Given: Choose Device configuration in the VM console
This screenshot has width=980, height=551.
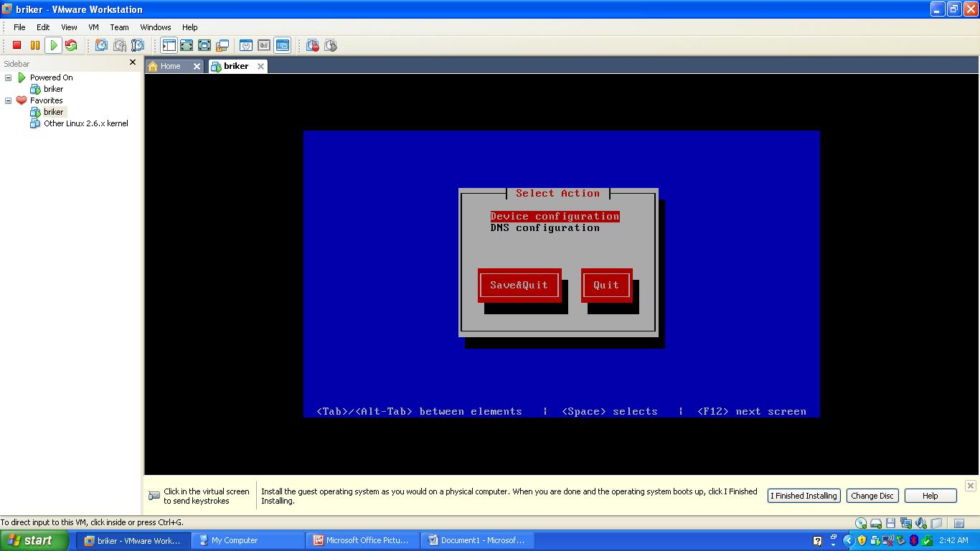Looking at the screenshot, I should [x=555, y=216].
